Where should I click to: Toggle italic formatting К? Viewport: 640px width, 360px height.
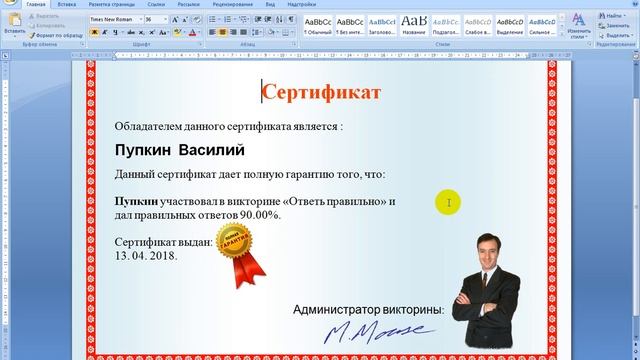tap(104, 32)
